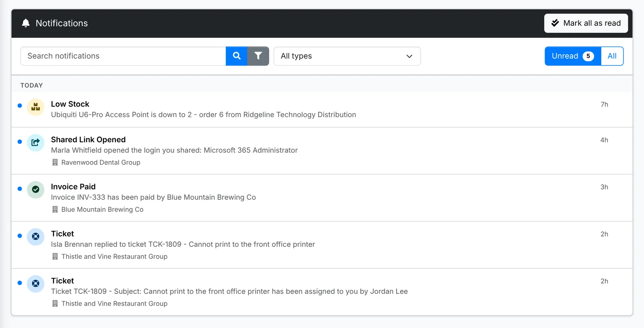This screenshot has width=644, height=328.
Task: Click the 2h timestamp on Isla Brennan ticket
Action: pos(604,234)
